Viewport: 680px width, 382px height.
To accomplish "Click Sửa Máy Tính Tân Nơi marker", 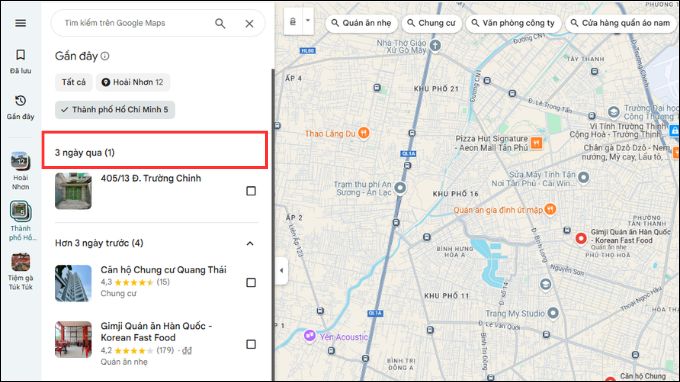I will coord(584,177).
